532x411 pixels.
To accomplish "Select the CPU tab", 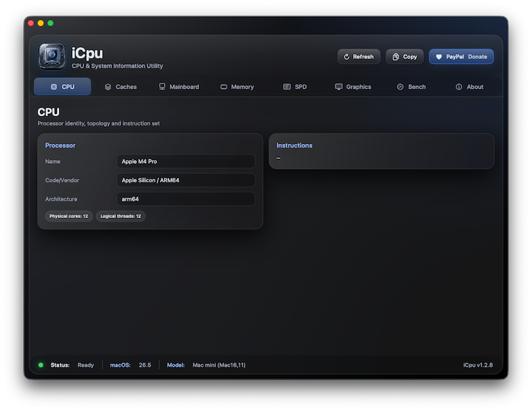I will point(63,87).
